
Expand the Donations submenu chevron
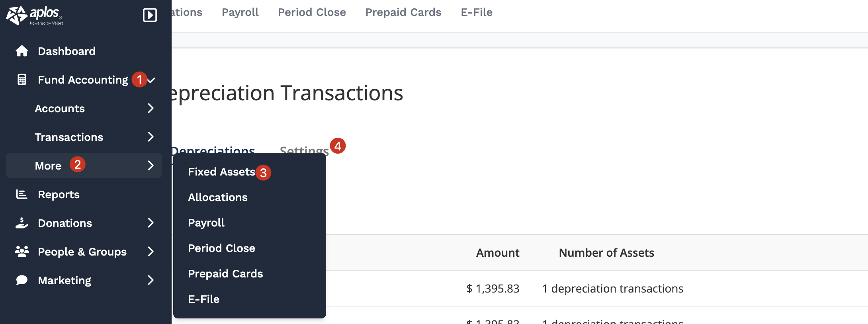pyautogui.click(x=151, y=223)
